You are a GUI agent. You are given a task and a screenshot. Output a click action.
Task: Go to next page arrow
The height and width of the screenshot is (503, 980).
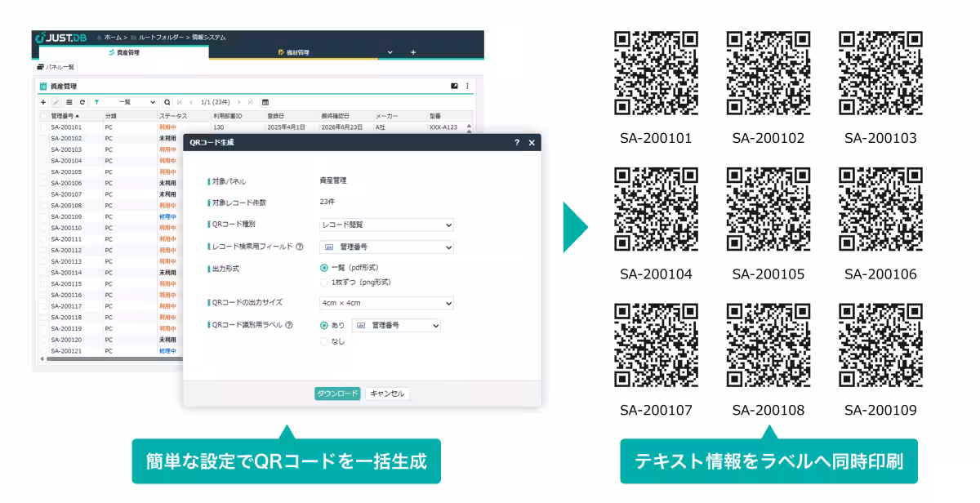238,102
